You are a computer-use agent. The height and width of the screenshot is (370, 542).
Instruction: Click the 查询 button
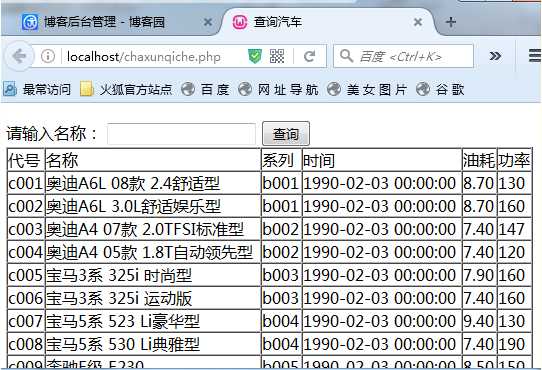[x=286, y=133]
